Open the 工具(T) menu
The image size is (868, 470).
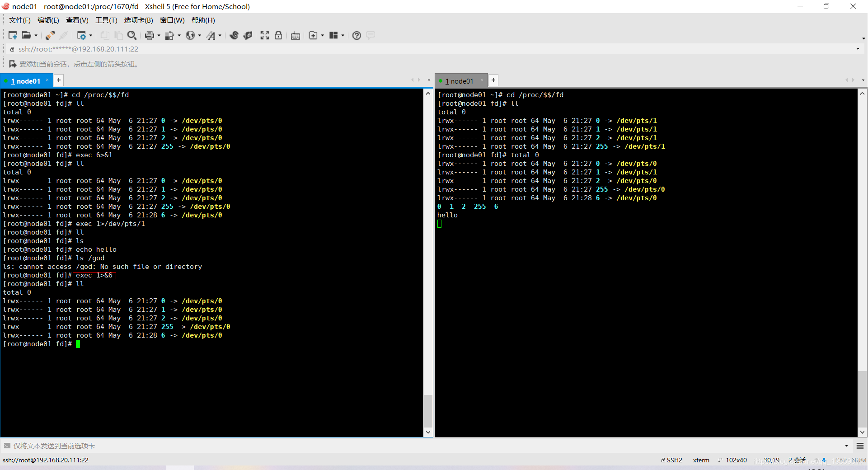click(106, 20)
